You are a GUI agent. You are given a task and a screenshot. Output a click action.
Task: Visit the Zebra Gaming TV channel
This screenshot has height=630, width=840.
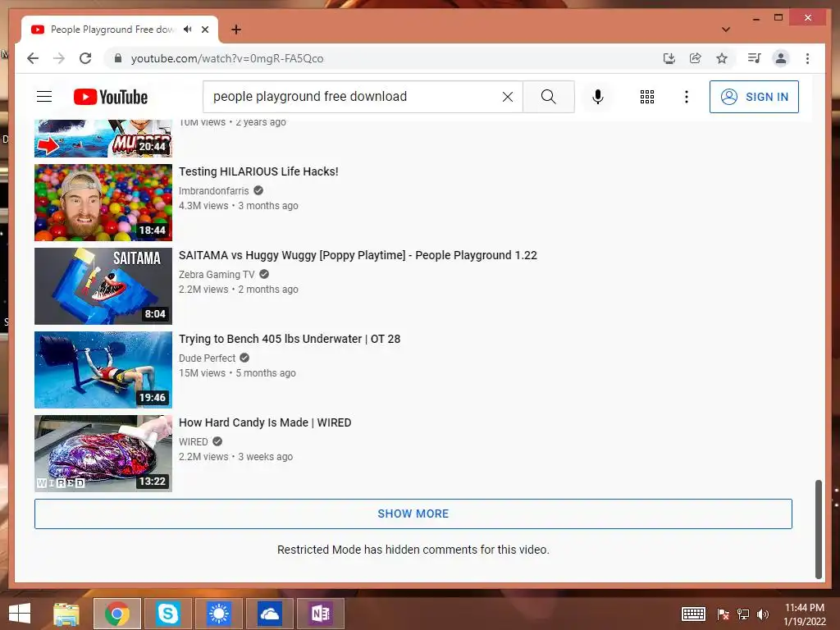tap(217, 274)
